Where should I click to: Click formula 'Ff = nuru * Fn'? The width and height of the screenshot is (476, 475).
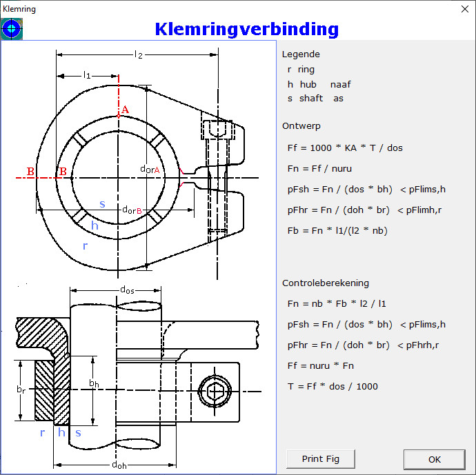(x=321, y=366)
